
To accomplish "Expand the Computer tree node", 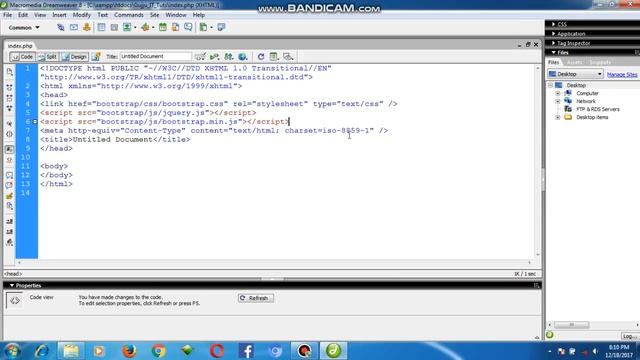I will (x=558, y=93).
